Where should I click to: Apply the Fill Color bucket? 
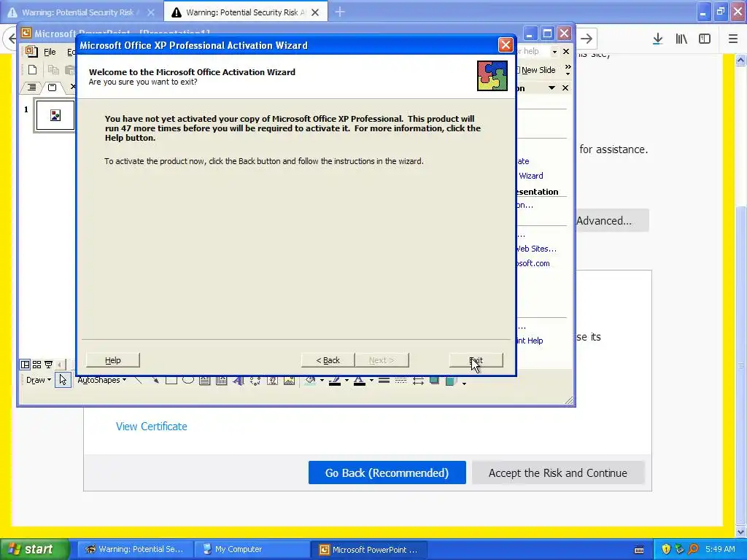[310, 380]
